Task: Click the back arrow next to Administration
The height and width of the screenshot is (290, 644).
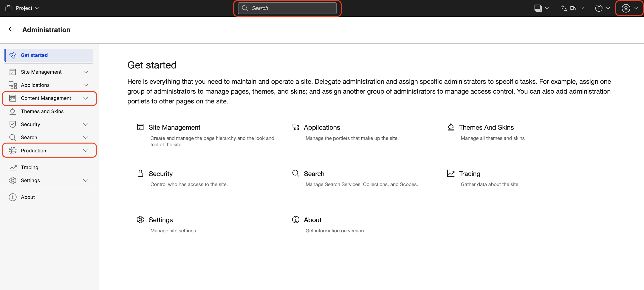Action: [x=12, y=29]
